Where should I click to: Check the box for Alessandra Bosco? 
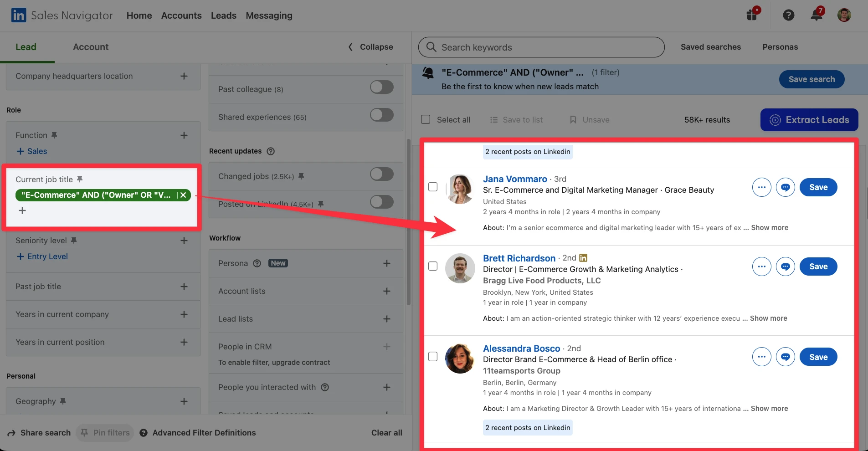[433, 356]
